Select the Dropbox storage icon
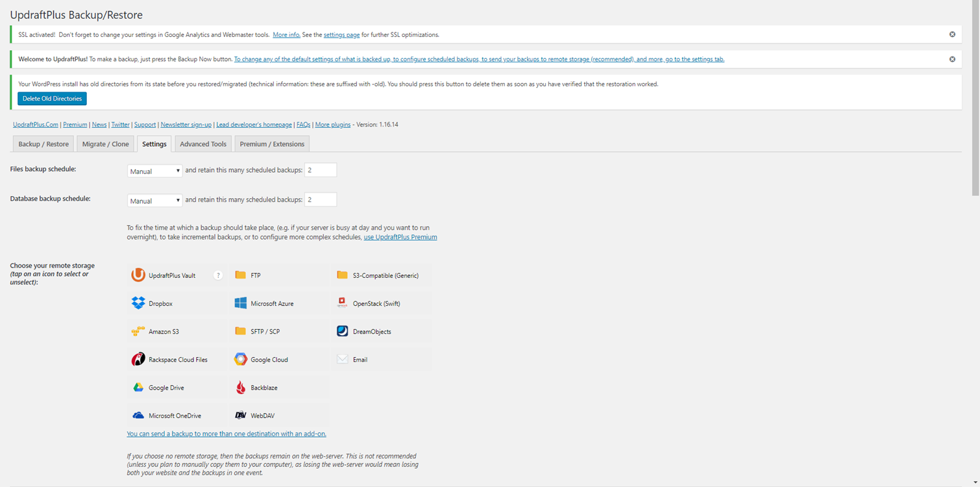 pos(138,303)
